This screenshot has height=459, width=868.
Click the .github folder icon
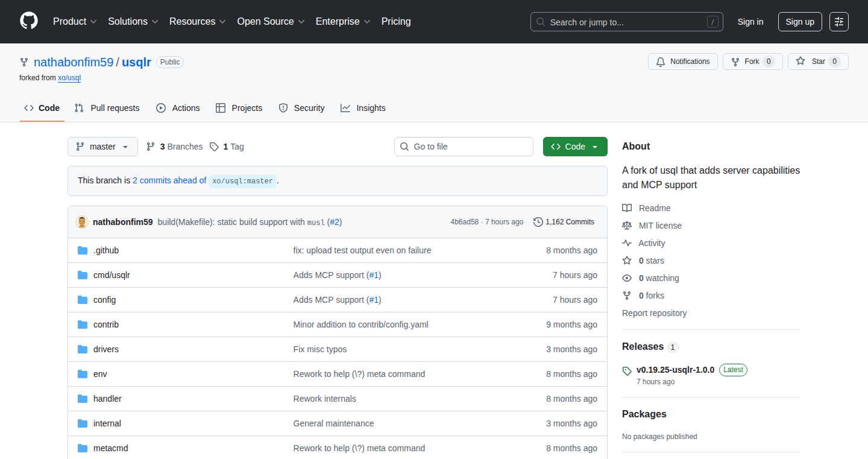(83, 250)
